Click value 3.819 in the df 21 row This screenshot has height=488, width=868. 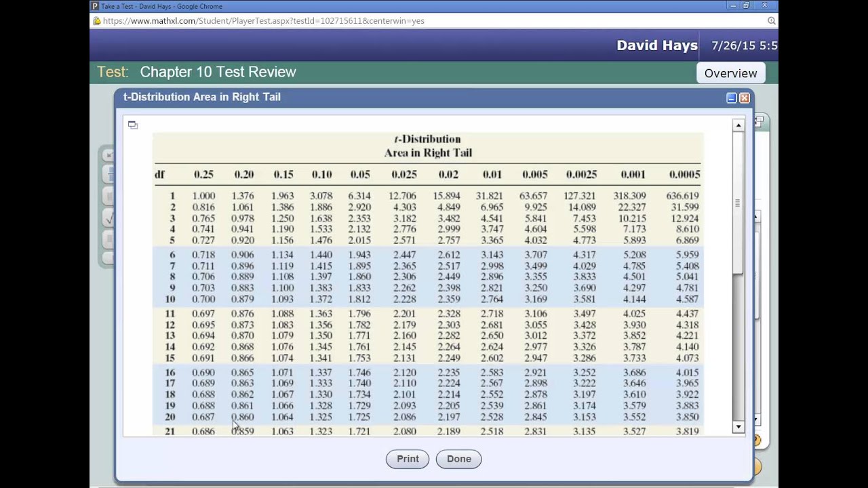(x=688, y=431)
